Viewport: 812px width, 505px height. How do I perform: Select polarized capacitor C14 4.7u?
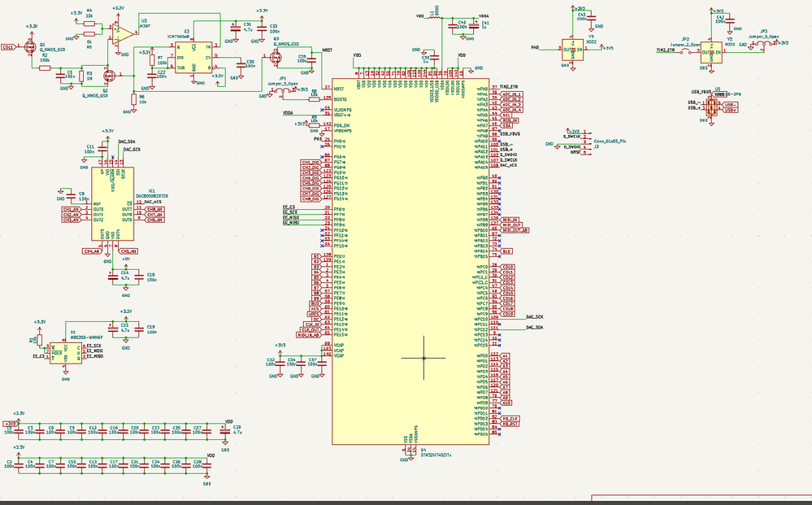[x=112, y=277]
